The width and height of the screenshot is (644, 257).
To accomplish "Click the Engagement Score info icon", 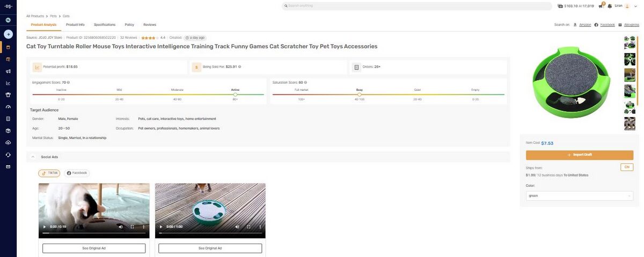I will click(68, 83).
